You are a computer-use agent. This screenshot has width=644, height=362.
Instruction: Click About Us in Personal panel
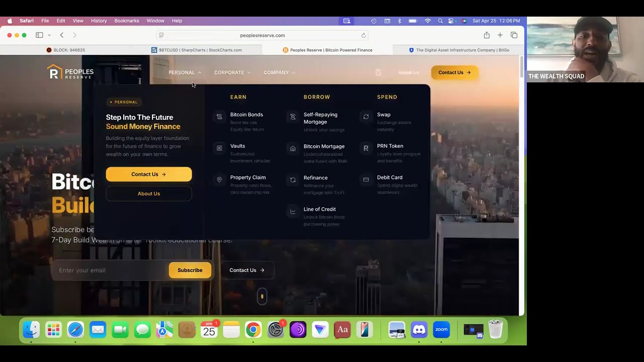tap(149, 194)
